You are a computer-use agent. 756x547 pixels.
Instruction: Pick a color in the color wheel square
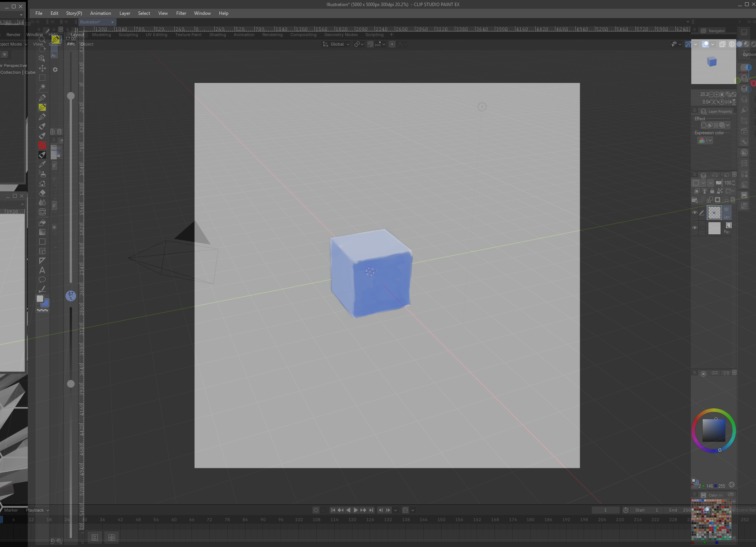pyautogui.click(x=714, y=430)
